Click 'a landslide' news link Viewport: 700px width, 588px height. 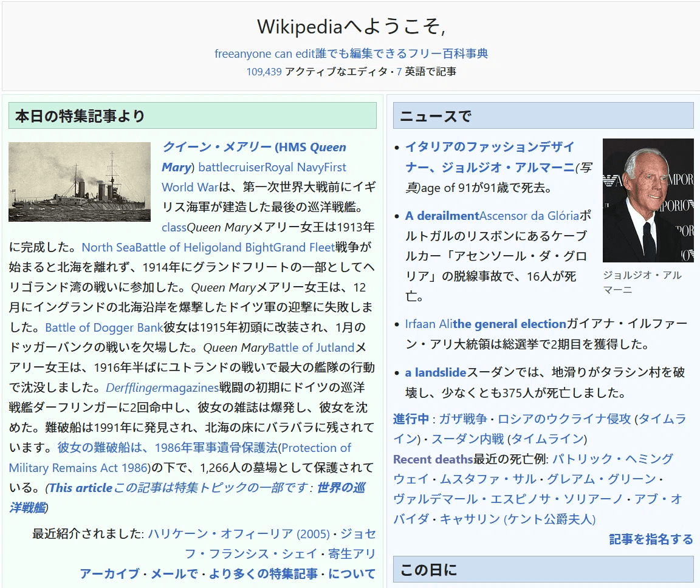(436, 372)
